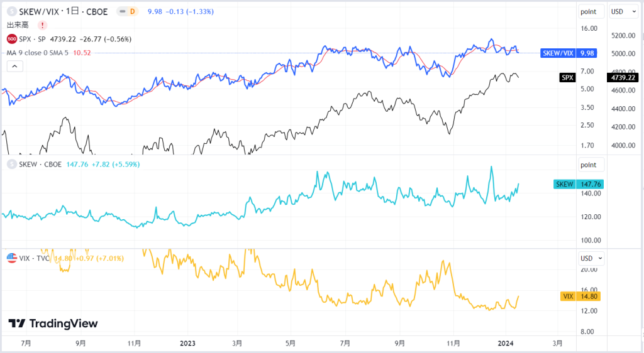
Task: Collapse the indicator legend with the caret button
Action: tap(15, 66)
